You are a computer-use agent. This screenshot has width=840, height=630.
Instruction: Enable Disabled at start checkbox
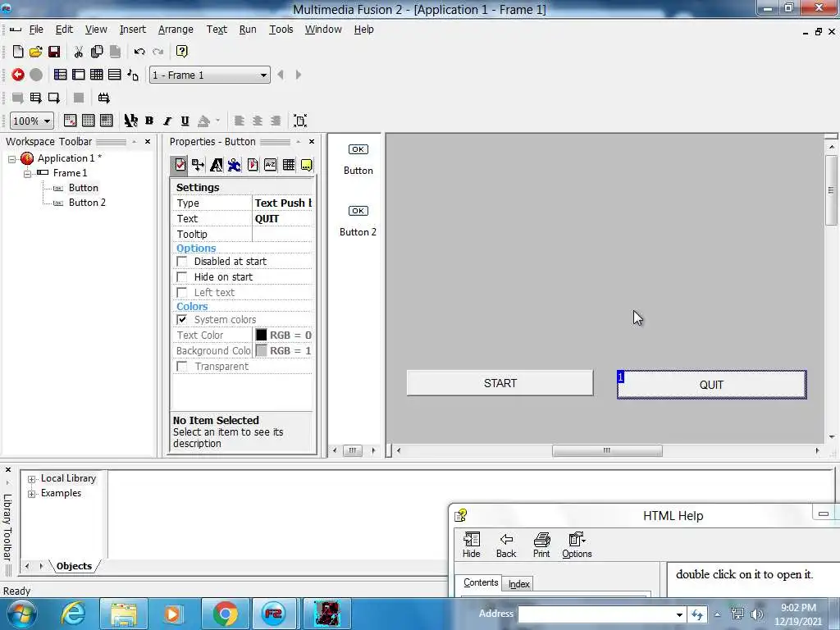click(182, 261)
